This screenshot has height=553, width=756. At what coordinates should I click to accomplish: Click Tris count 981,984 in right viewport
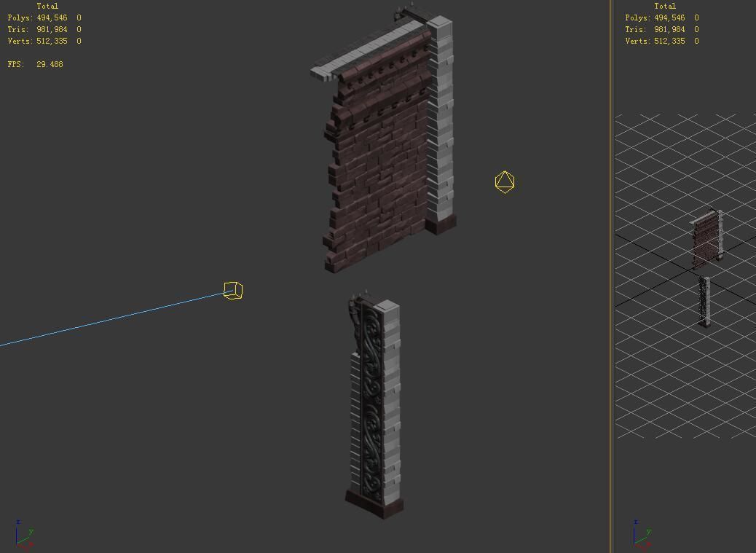670,29
